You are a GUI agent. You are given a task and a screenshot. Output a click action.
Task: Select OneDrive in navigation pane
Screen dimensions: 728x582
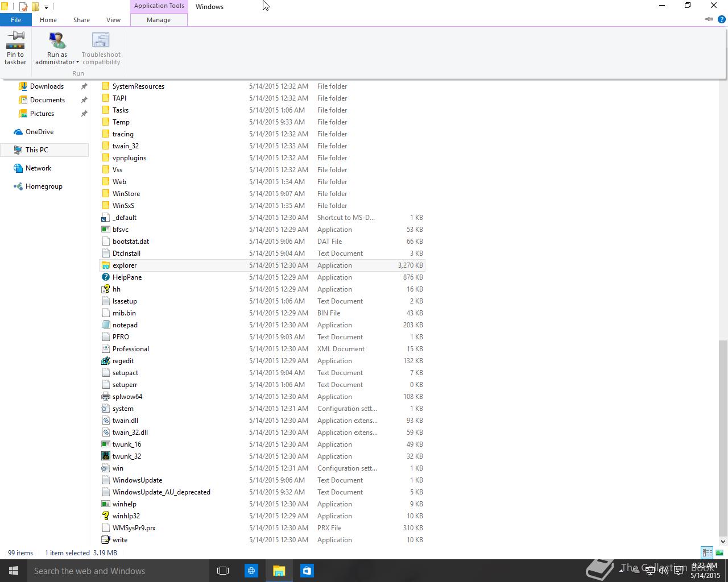pos(39,132)
